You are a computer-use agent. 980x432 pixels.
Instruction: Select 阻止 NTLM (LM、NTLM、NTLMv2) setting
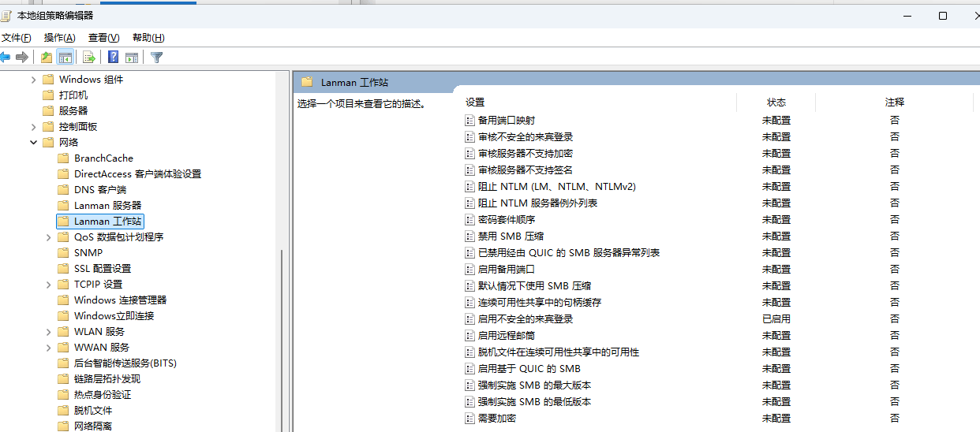click(x=557, y=187)
